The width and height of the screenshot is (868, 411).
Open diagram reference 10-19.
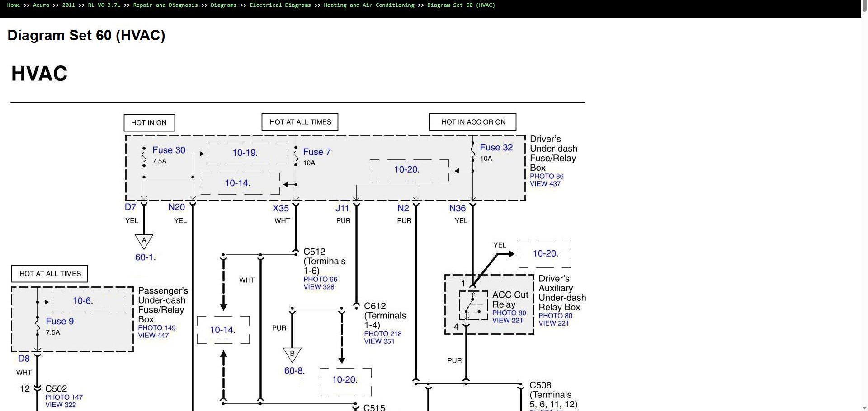point(245,153)
